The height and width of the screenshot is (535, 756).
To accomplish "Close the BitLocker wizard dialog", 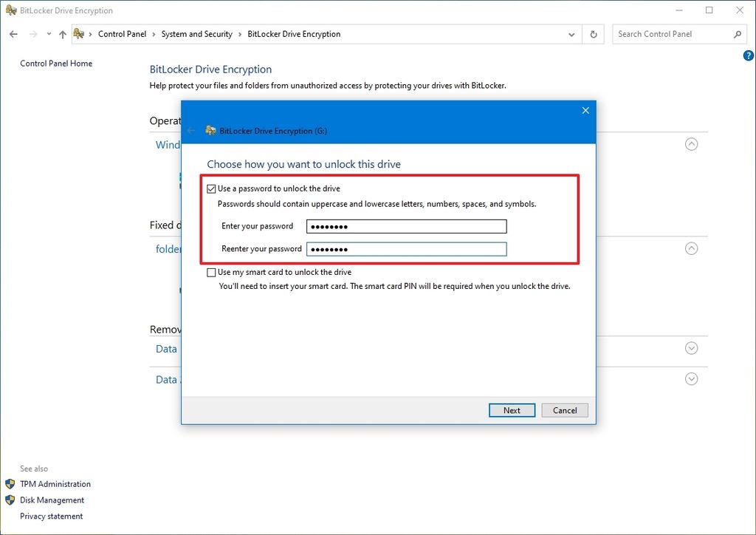I will (585, 111).
